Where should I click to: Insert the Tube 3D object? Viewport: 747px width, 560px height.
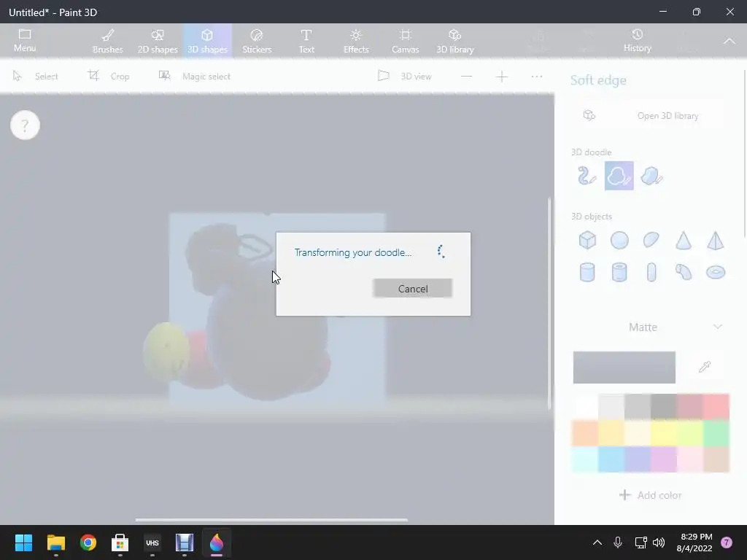[x=619, y=273]
